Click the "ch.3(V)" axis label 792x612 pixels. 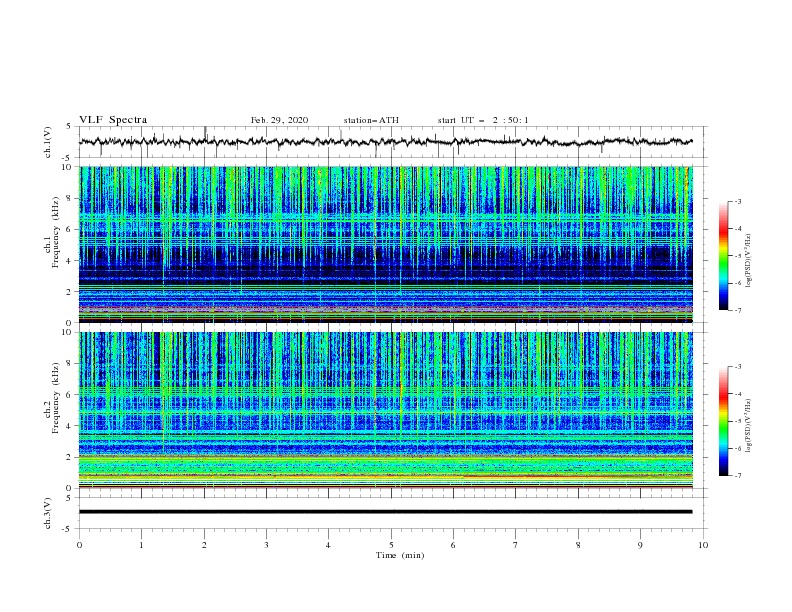[x=48, y=513]
